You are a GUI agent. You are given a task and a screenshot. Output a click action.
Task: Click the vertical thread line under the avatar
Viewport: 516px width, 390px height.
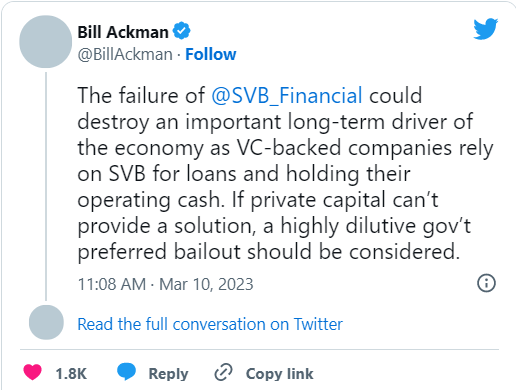point(46,186)
